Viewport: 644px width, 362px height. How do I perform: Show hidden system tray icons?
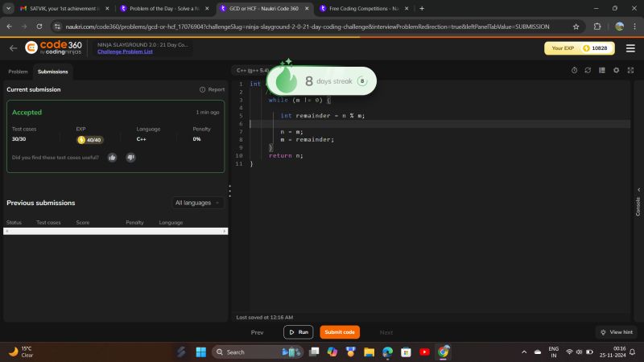coord(524,352)
